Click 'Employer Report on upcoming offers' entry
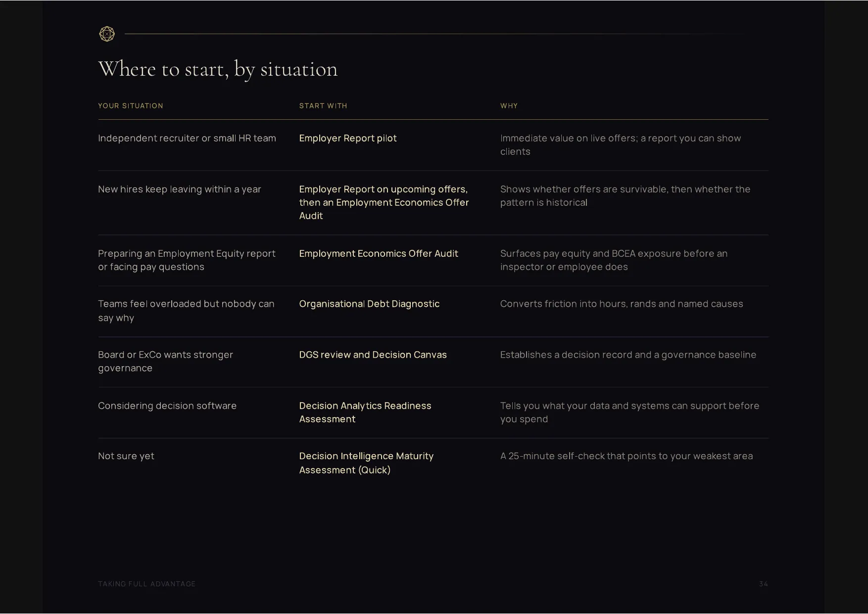Screen dimensions: 868x614 point(384,202)
